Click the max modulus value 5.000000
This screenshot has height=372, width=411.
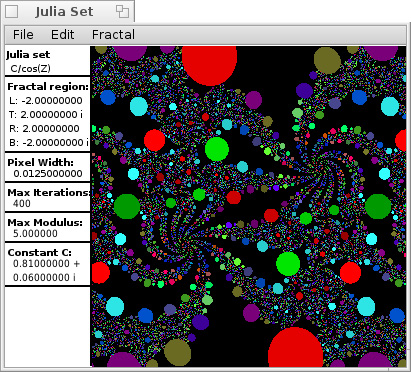(35, 234)
